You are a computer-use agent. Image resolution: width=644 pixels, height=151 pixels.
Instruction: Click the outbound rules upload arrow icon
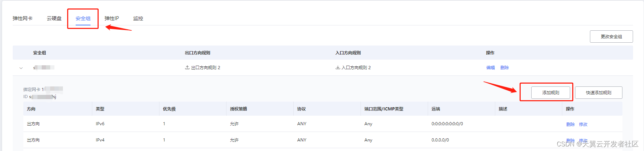pos(187,67)
